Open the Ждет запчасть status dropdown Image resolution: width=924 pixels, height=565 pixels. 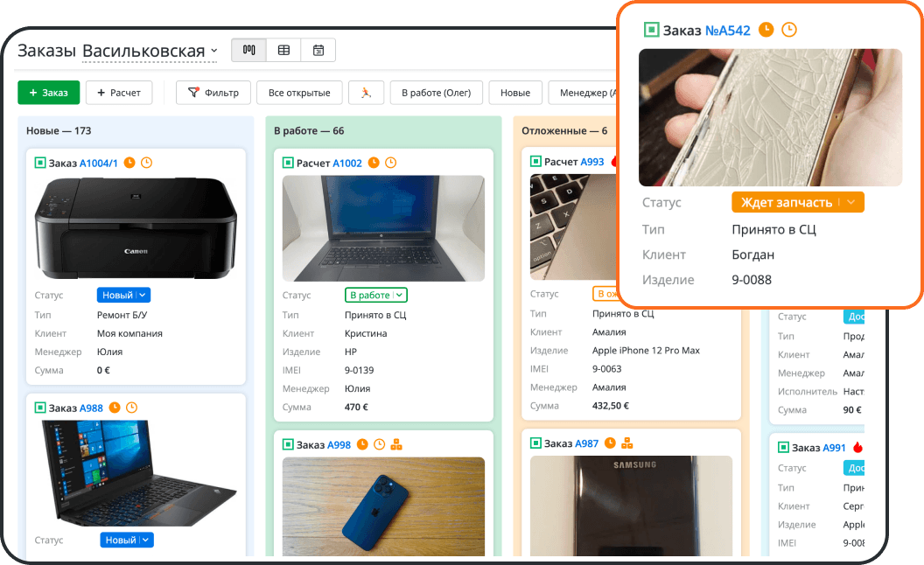(x=798, y=202)
